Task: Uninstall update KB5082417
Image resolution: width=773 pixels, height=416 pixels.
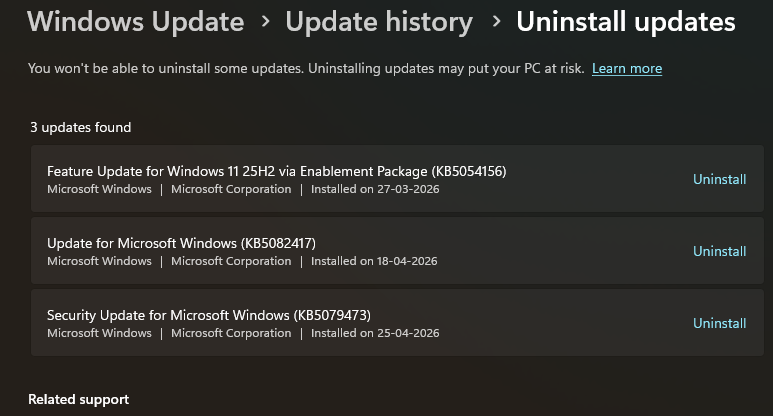Action: pos(719,252)
